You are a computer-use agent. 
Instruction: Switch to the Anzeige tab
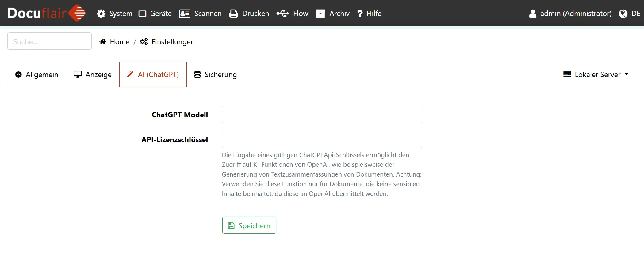pos(93,75)
